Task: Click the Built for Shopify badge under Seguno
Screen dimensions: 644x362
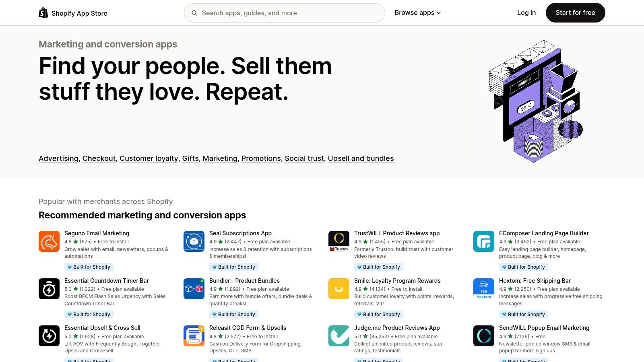Action: point(89,267)
